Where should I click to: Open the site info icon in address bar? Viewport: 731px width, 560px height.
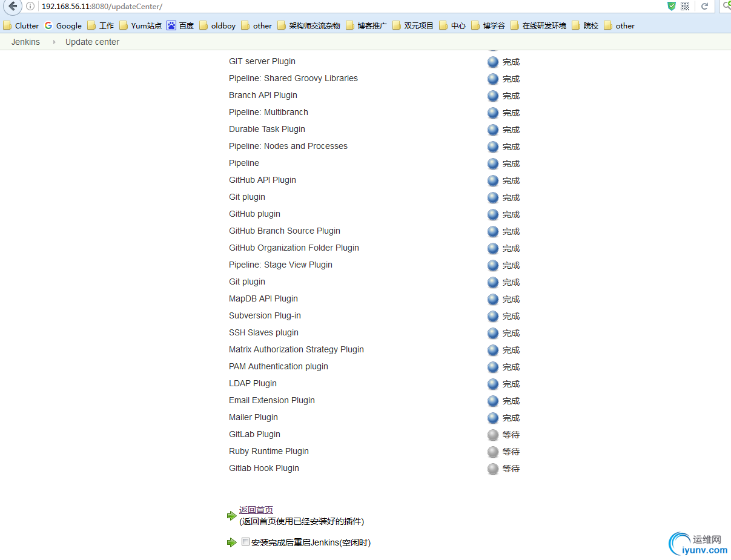[x=30, y=6]
